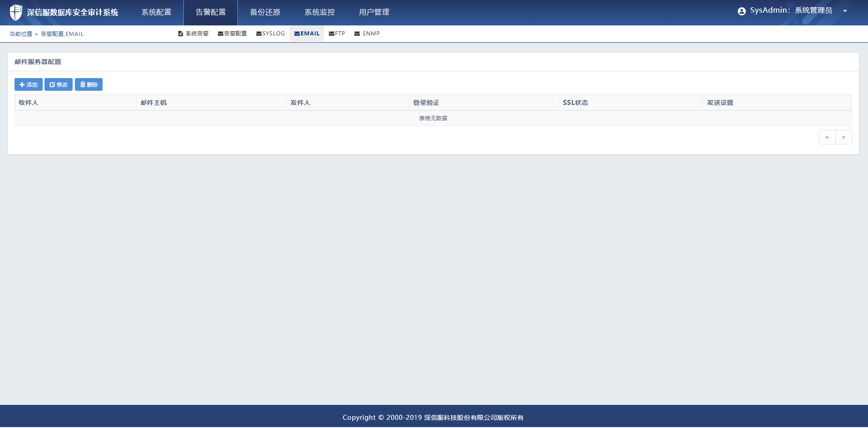Open the 备份还原 main menu
This screenshot has width=868, height=428.
pyautogui.click(x=265, y=12)
